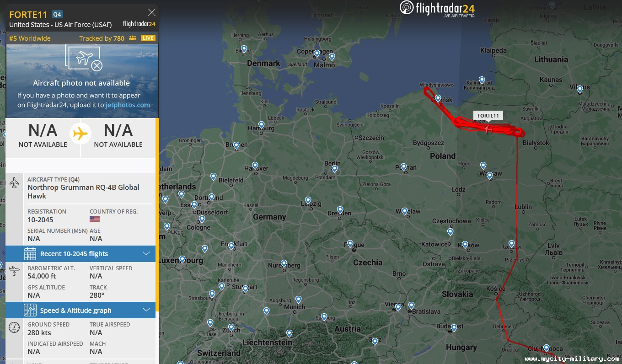The height and width of the screenshot is (364, 622).
Task: Click the Budapest airport pin
Action: [454, 327]
